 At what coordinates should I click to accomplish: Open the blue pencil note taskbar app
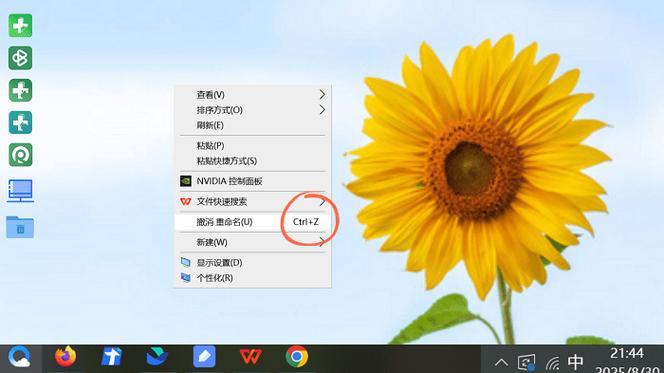pyautogui.click(x=204, y=356)
